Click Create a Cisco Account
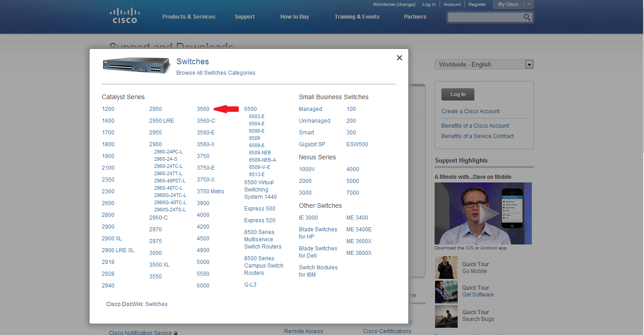 pos(470,111)
